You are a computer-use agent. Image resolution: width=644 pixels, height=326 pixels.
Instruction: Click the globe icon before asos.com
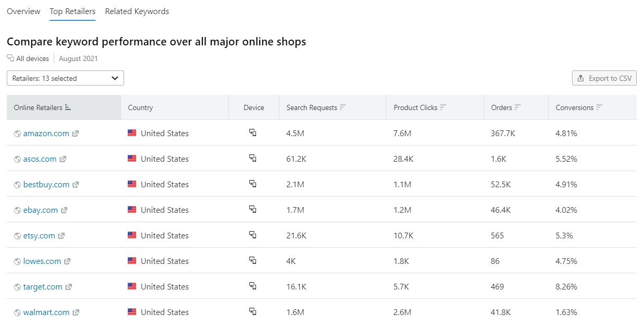pyautogui.click(x=18, y=159)
